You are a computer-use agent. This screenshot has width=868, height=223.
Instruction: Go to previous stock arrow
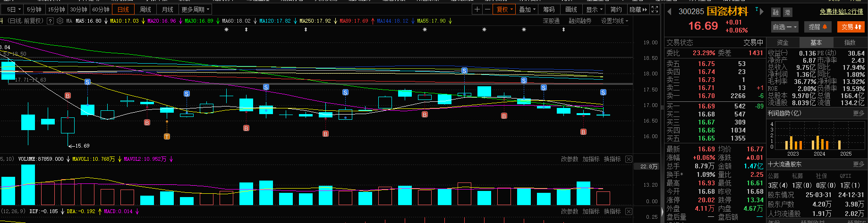pos(669,11)
